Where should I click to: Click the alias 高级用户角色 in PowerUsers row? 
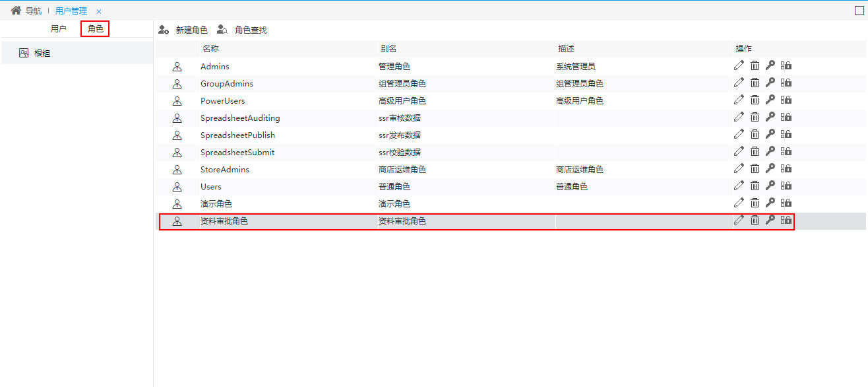point(402,101)
